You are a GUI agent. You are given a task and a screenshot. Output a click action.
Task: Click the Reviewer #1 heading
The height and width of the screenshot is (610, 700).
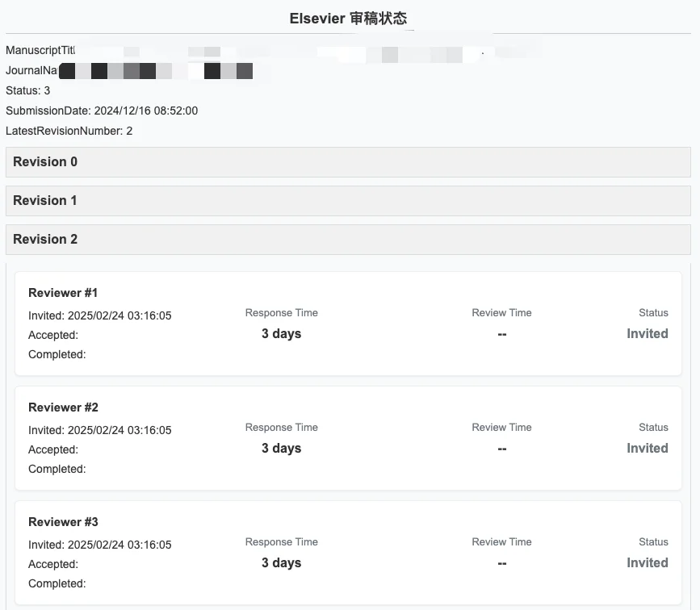tap(63, 293)
